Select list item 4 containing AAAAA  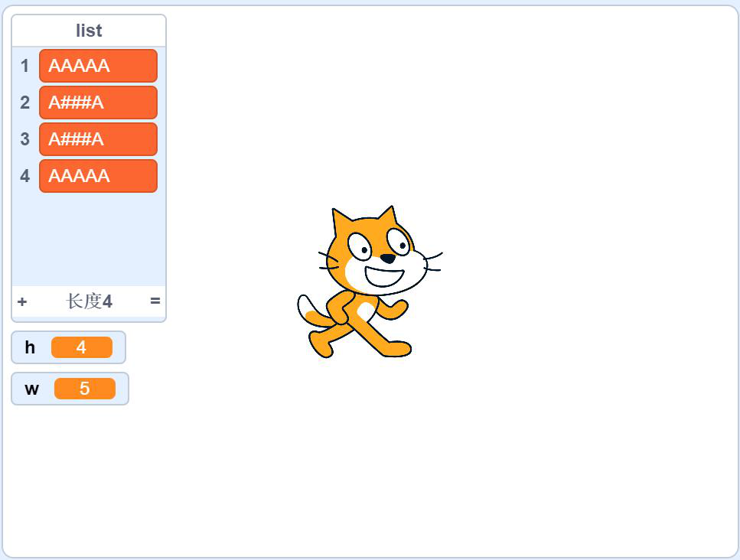point(98,176)
